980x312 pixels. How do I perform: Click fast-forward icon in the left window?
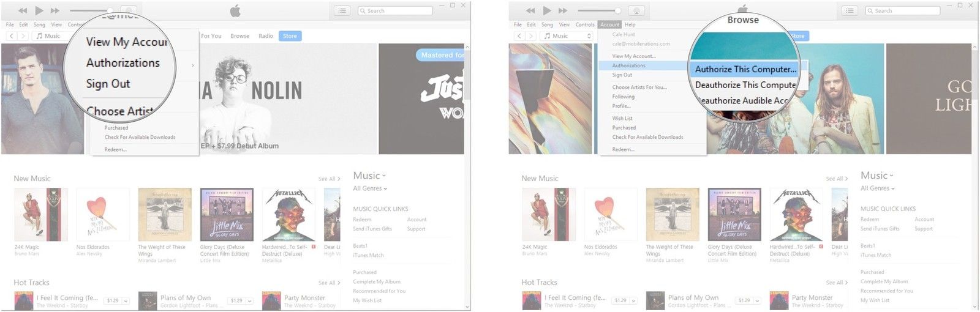click(55, 10)
